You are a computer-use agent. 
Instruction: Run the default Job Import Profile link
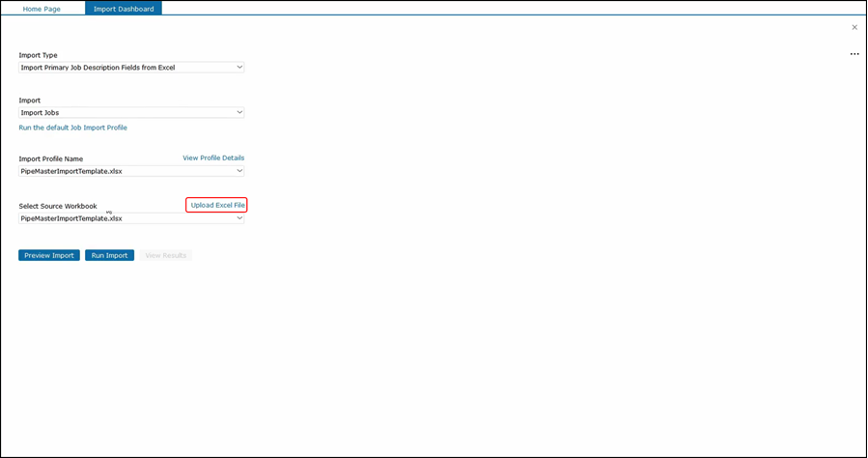(x=72, y=128)
